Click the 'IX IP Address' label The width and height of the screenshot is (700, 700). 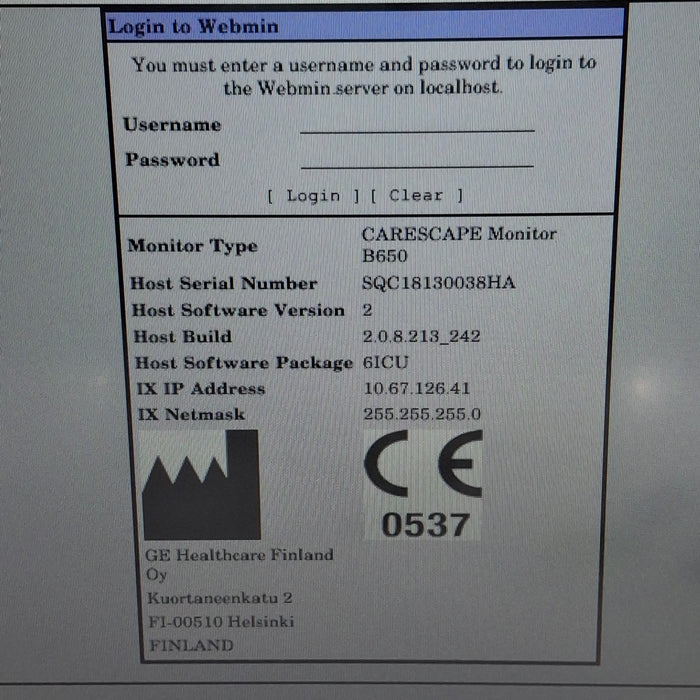(x=201, y=388)
